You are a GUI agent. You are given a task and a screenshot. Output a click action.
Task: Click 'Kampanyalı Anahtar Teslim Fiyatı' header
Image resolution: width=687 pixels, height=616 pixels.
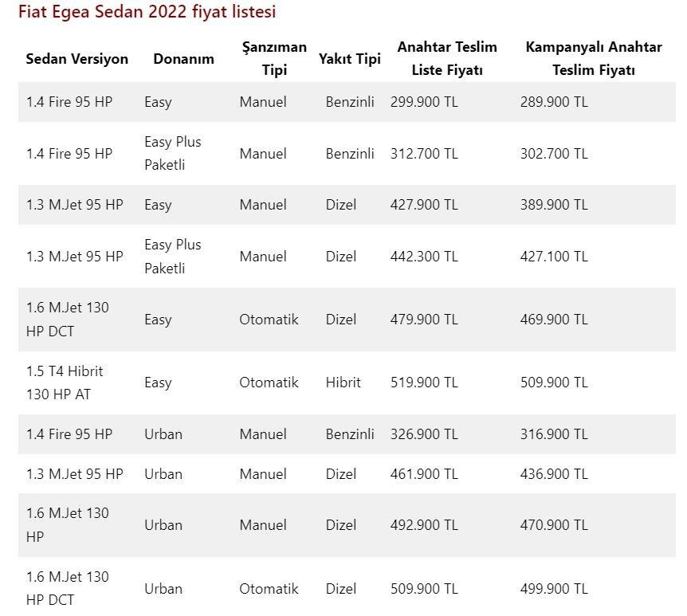click(594, 58)
